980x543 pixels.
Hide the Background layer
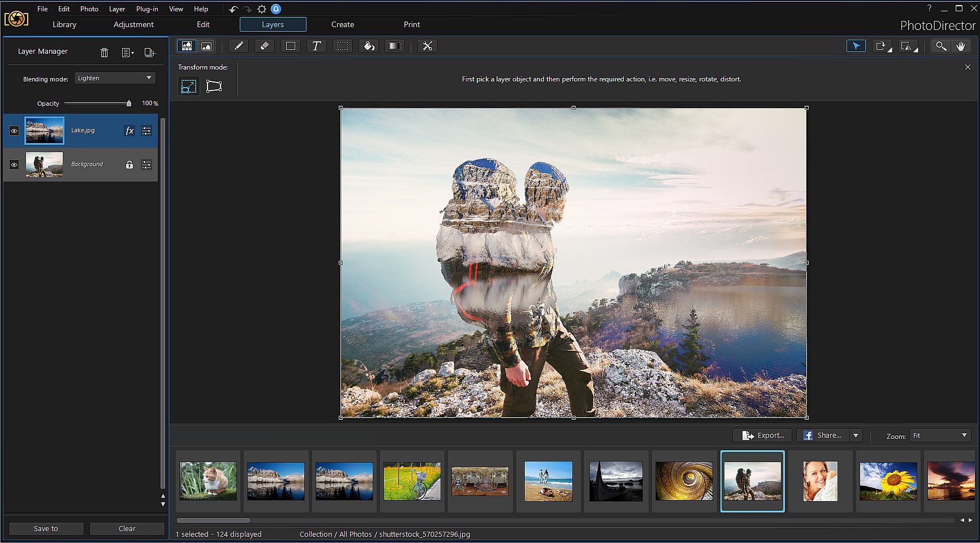coord(14,165)
